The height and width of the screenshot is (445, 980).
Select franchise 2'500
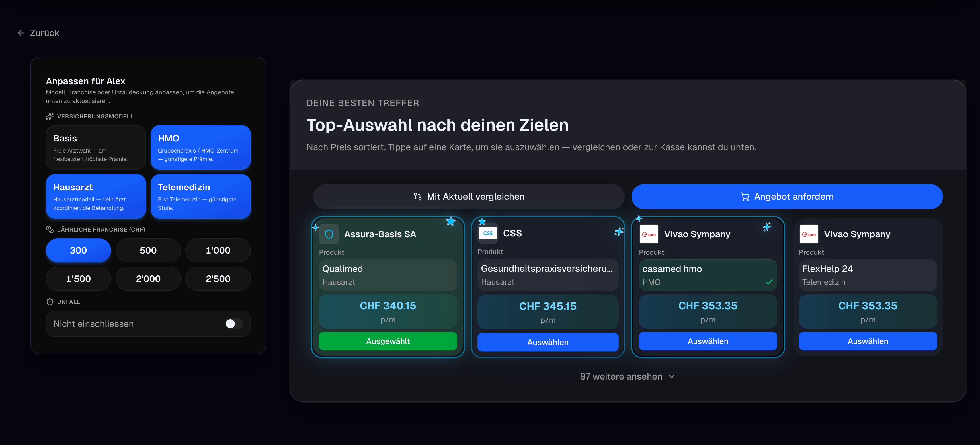(x=218, y=279)
